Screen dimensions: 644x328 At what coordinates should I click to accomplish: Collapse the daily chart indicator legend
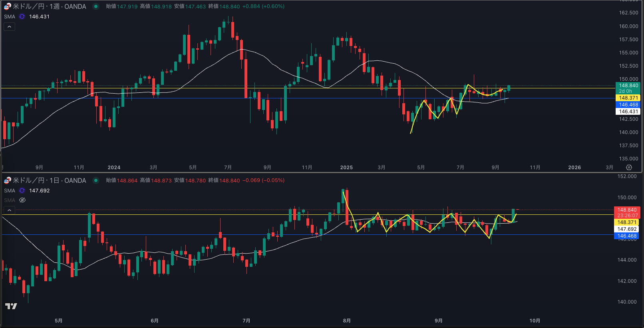tap(9, 210)
